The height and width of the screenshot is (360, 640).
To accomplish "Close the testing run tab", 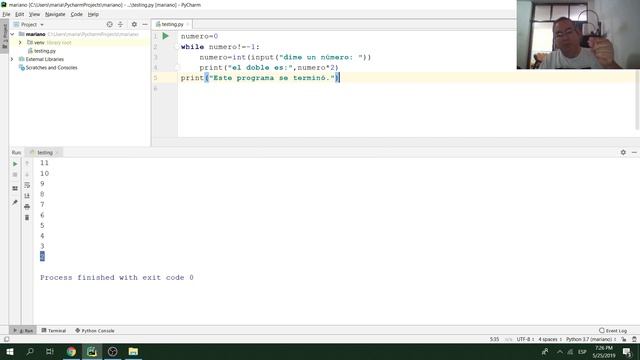I will (x=58, y=153).
